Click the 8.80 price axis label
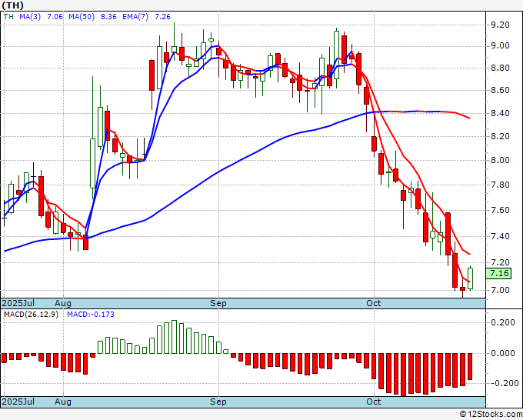Screen dimensions: 523x420 [500, 68]
